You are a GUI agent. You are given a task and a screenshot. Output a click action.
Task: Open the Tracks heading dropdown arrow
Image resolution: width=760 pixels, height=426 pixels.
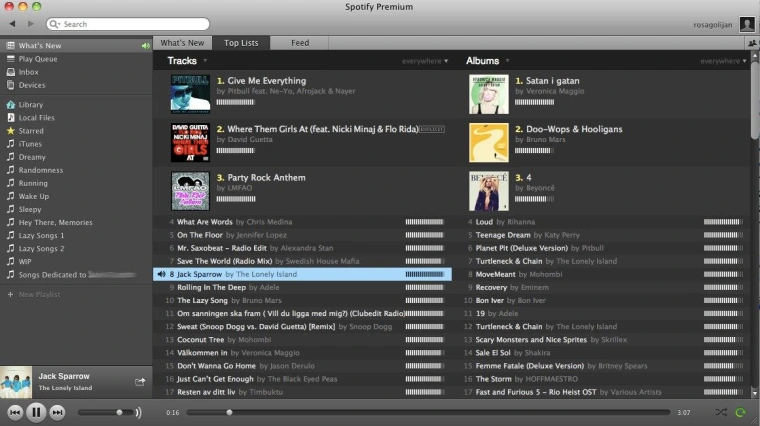(205, 61)
